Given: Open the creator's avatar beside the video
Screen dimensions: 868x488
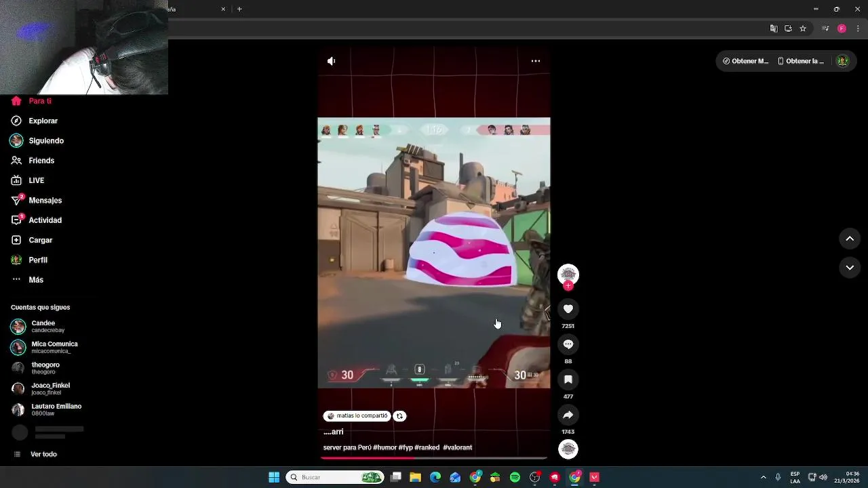Looking at the screenshot, I should coord(568,274).
